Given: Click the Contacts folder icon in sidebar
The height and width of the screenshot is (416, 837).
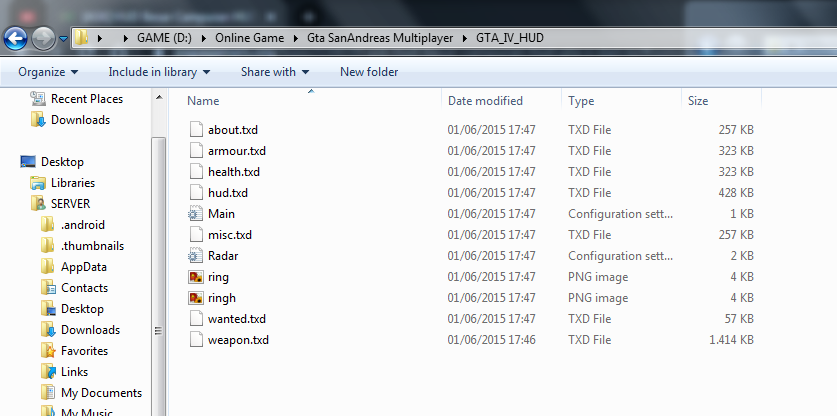Looking at the screenshot, I should coord(48,288).
